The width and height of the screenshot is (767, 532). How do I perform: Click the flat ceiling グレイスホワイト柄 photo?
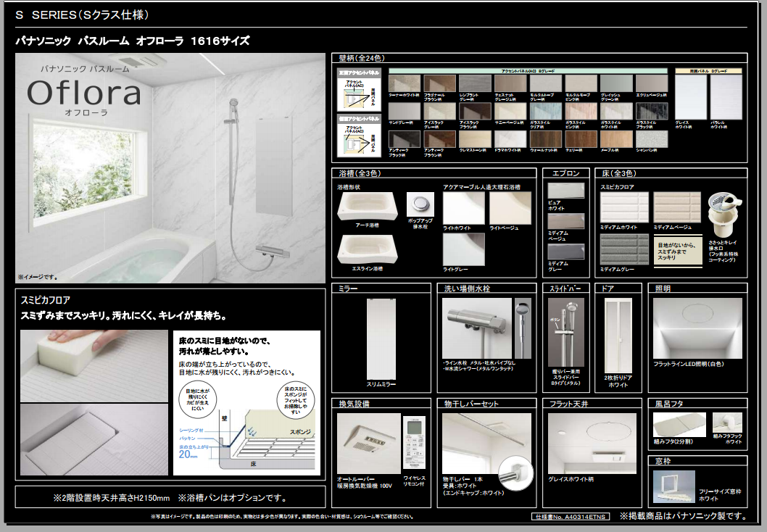click(592, 444)
